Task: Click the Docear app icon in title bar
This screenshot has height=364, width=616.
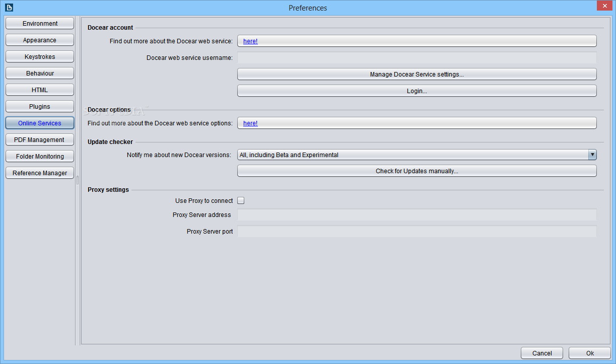Action: pyautogui.click(x=9, y=8)
